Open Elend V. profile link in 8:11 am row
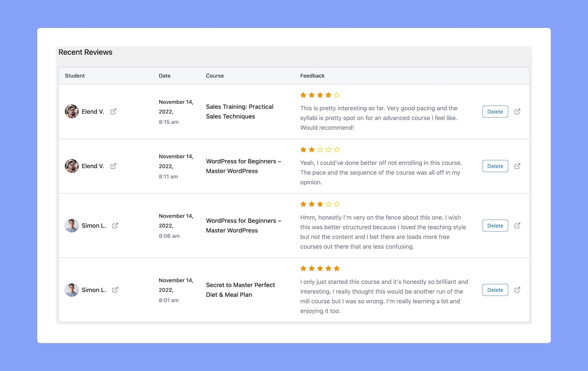The image size is (588, 371). [x=114, y=166]
